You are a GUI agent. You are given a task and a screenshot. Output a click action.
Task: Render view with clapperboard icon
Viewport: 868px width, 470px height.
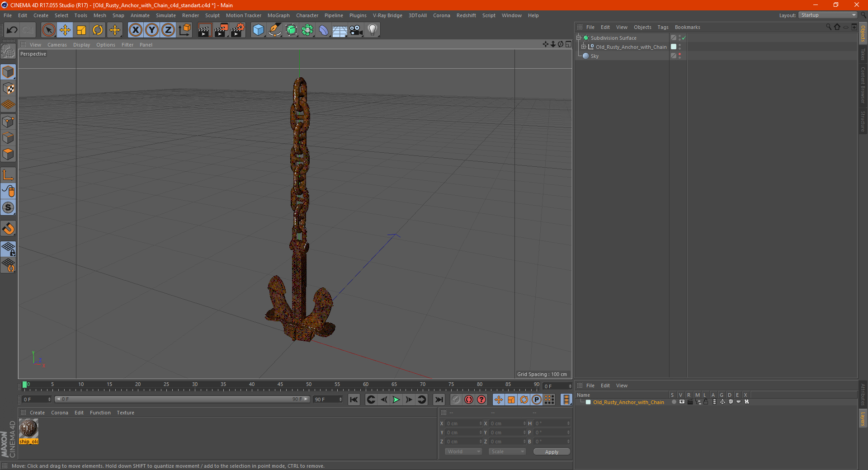[204, 30]
